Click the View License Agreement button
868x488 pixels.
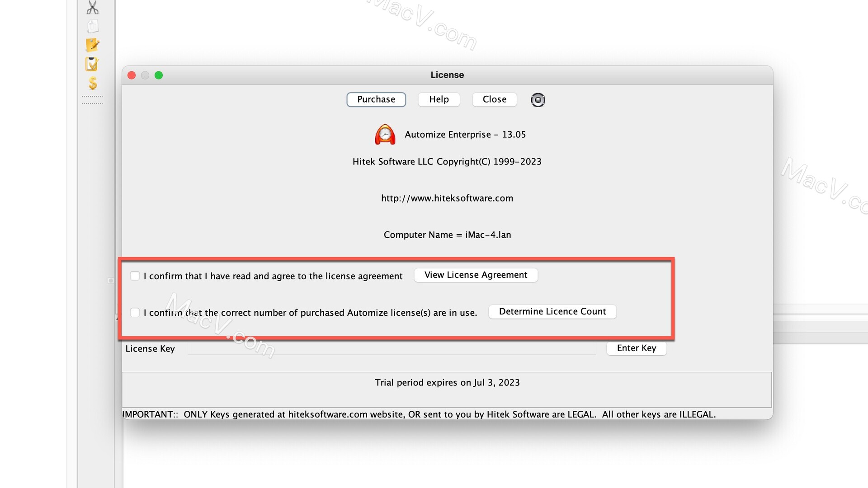click(x=476, y=274)
